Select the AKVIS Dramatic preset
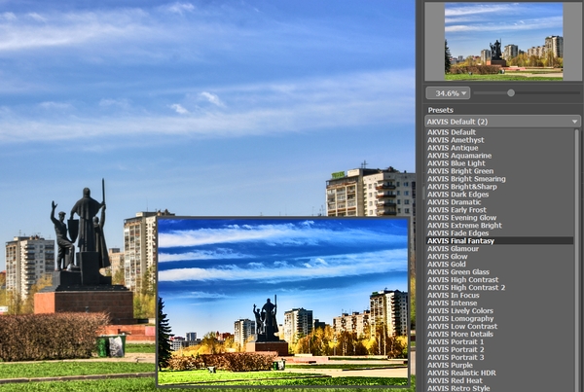584x392 pixels. coord(499,202)
